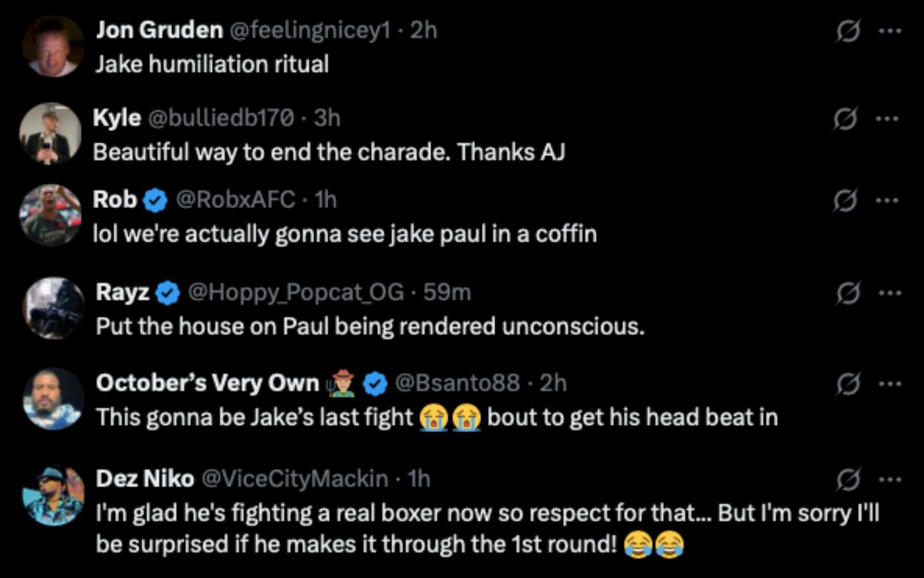Click Jon Gruden's profile picture
Image resolution: width=924 pixels, height=578 pixels.
coord(53,46)
